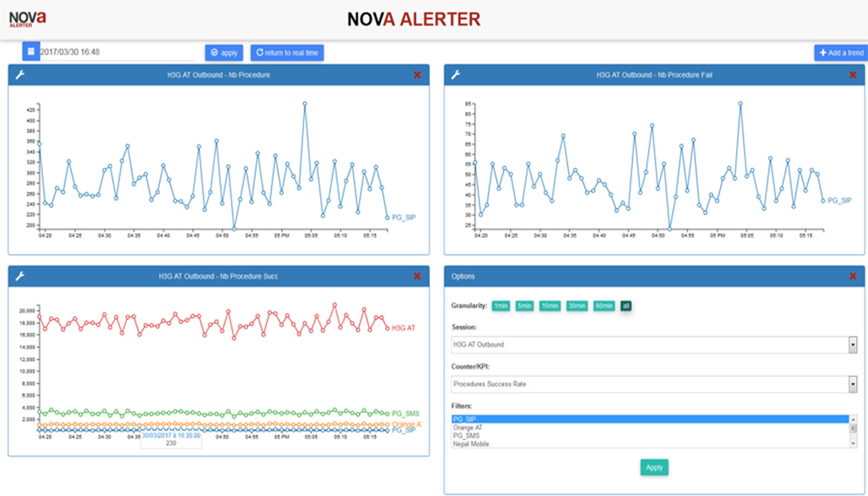
Task: Click PG_SIP label in Nb Procedure chart
Action: click(403, 218)
